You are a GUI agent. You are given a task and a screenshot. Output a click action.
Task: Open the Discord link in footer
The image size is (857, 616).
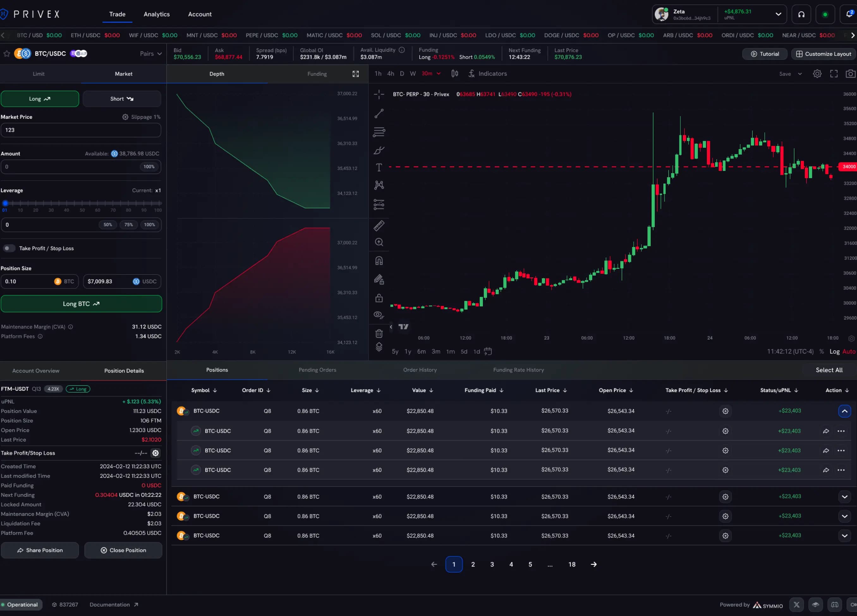tap(834, 605)
